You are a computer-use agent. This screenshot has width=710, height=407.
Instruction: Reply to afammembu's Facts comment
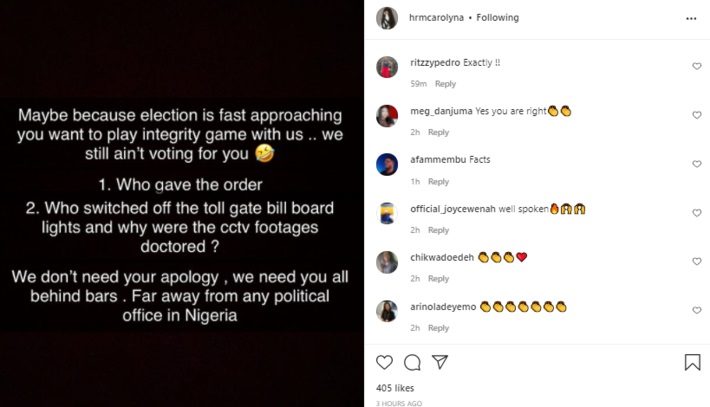pos(438,182)
